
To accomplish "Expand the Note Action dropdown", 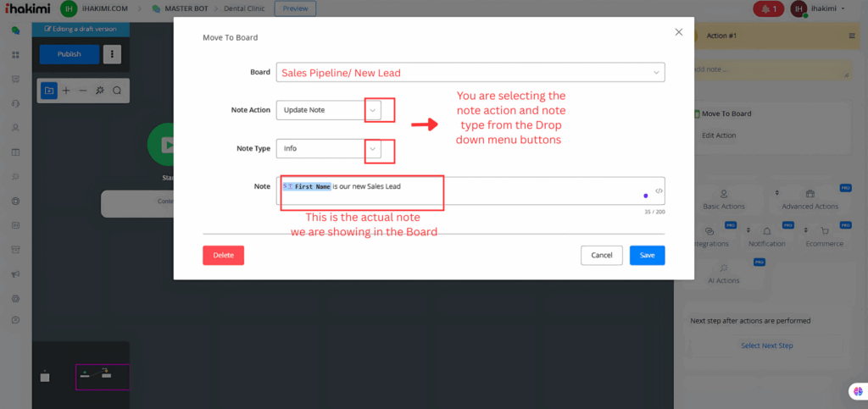I will tap(372, 110).
